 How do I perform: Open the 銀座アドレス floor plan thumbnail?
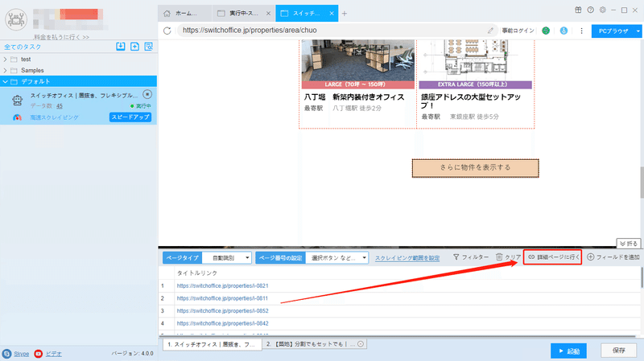[475, 59]
